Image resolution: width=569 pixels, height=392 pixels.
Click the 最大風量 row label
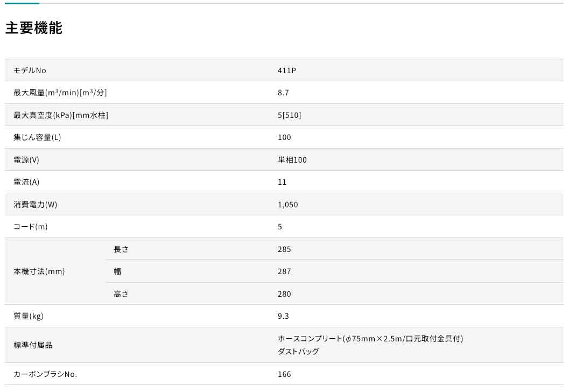[60, 93]
